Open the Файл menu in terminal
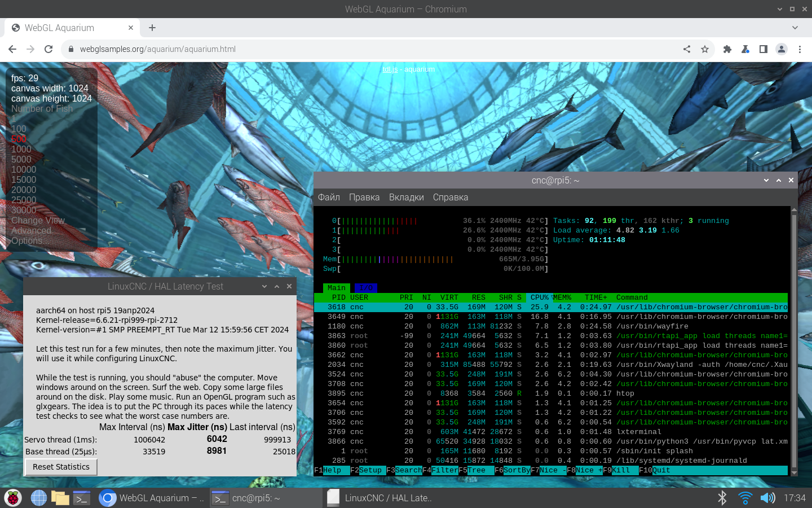Image resolution: width=812 pixels, height=508 pixels. point(329,197)
